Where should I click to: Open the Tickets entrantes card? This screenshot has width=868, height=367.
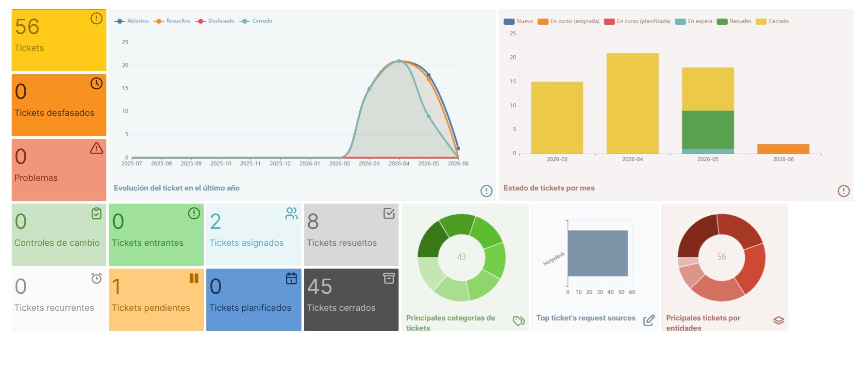coord(156,235)
